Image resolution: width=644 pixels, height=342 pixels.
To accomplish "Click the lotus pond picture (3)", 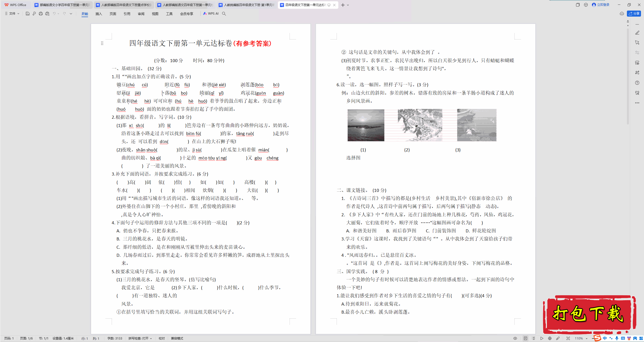I will pyautogui.click(x=477, y=125).
